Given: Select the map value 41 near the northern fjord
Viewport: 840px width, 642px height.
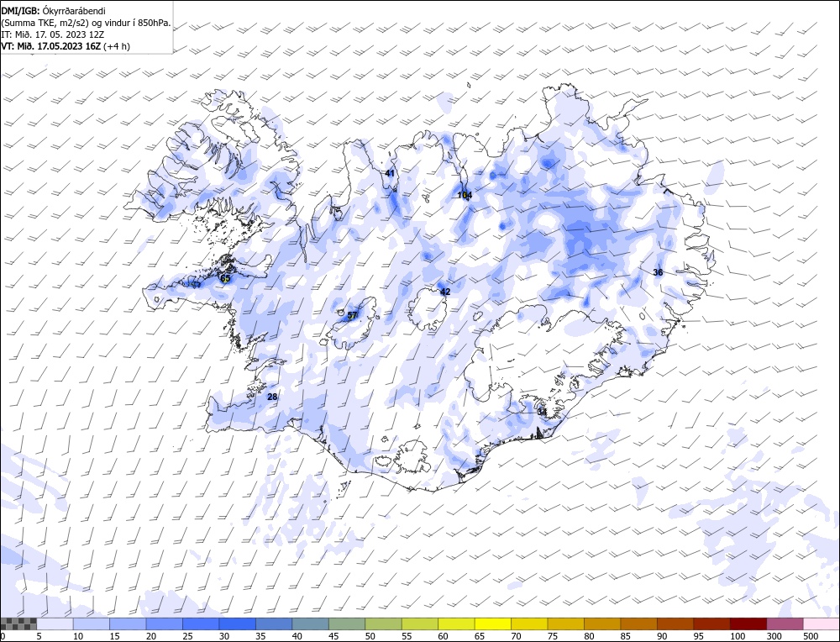Looking at the screenshot, I should pos(390,173).
